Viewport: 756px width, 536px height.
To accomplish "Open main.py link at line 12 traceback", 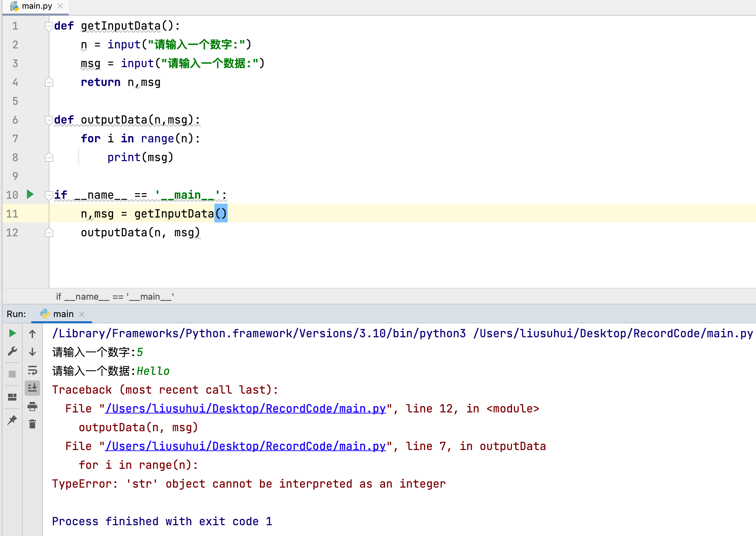I will point(246,409).
